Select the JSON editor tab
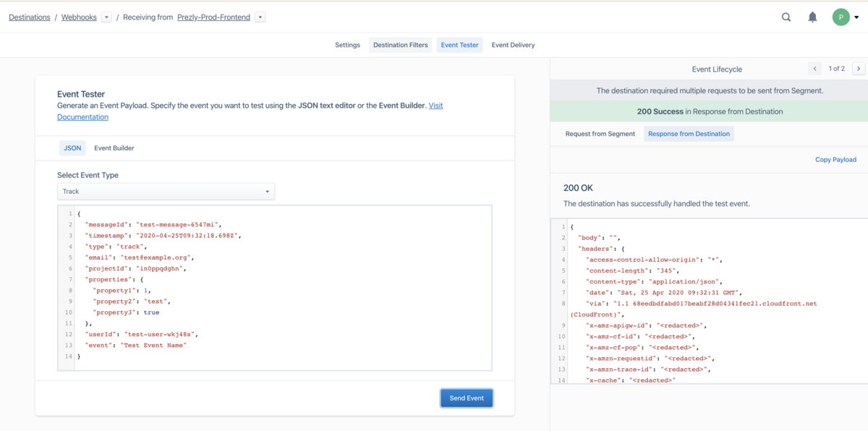 point(72,148)
